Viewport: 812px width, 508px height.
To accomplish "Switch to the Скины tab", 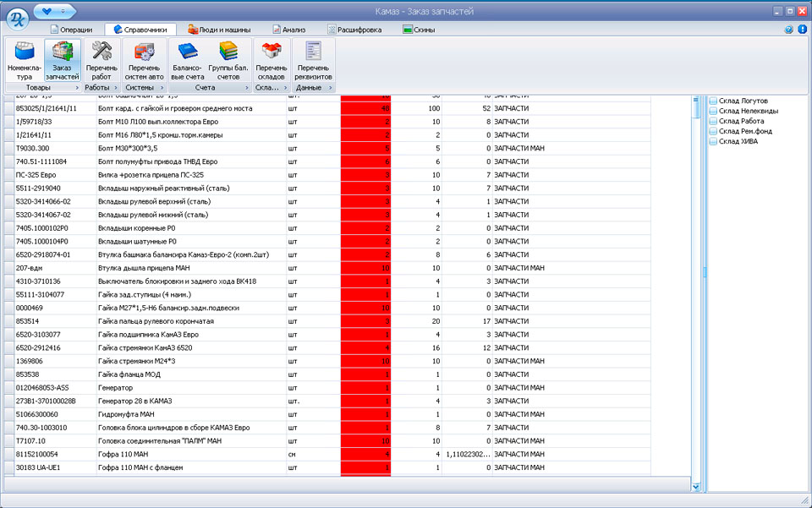I will 420,30.
